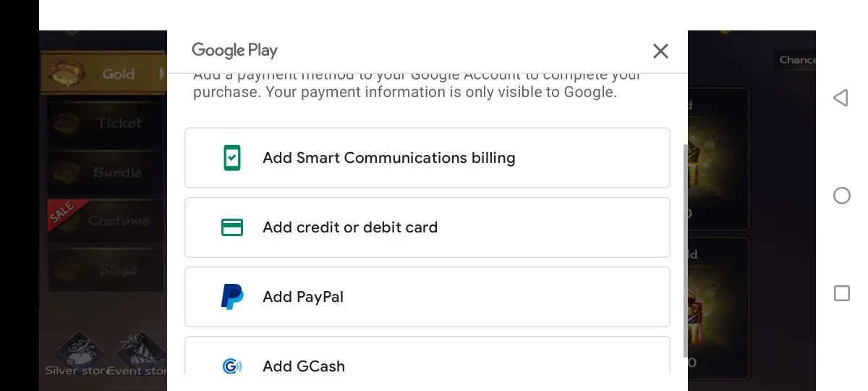Tap the GCash logo icon
Screen dimensions: 868x391
click(232, 366)
